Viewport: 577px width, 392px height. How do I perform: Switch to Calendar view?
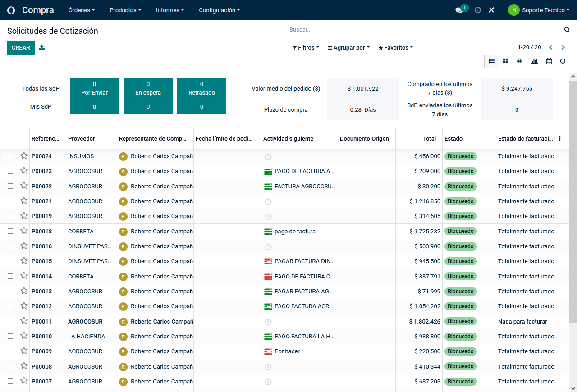549,61
